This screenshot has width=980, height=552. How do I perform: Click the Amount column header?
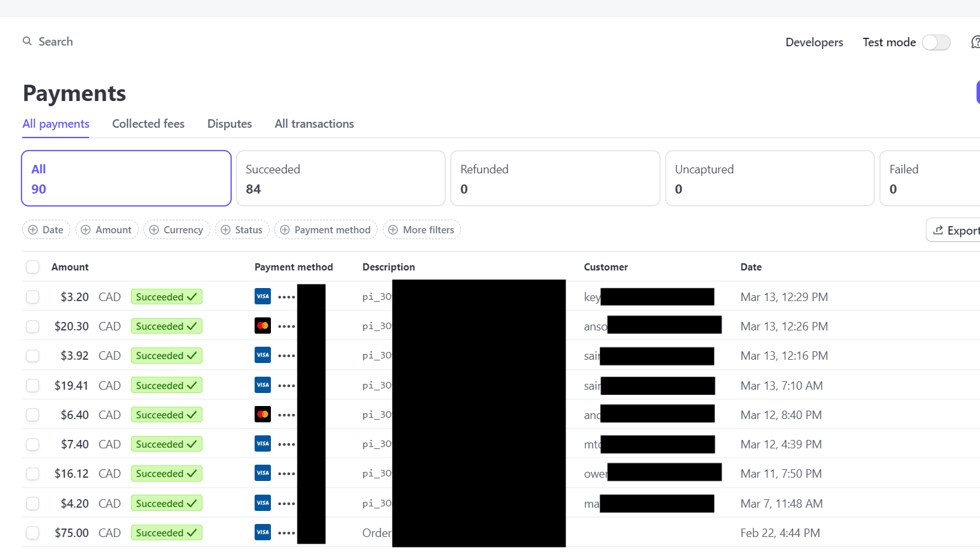(70, 267)
